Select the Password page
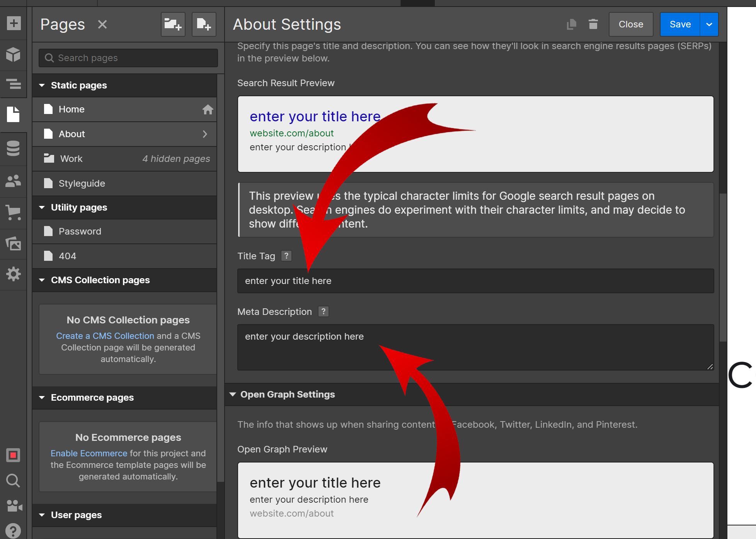The width and height of the screenshot is (756, 539). point(124,231)
